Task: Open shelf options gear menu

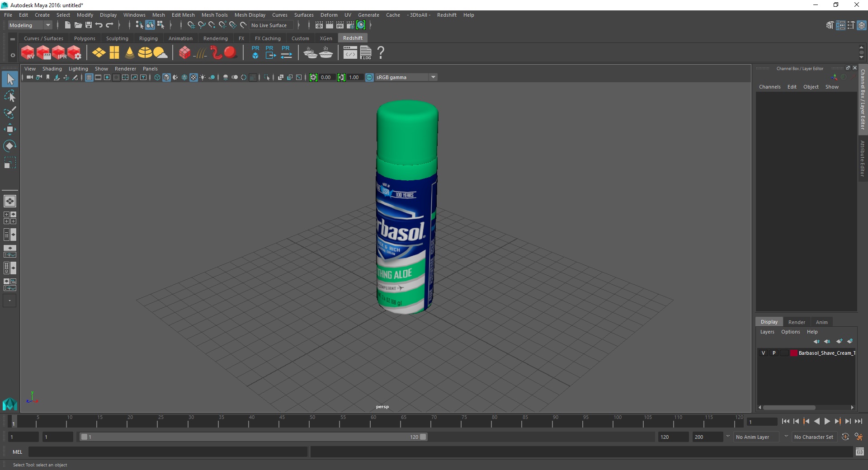Action: (x=13, y=55)
